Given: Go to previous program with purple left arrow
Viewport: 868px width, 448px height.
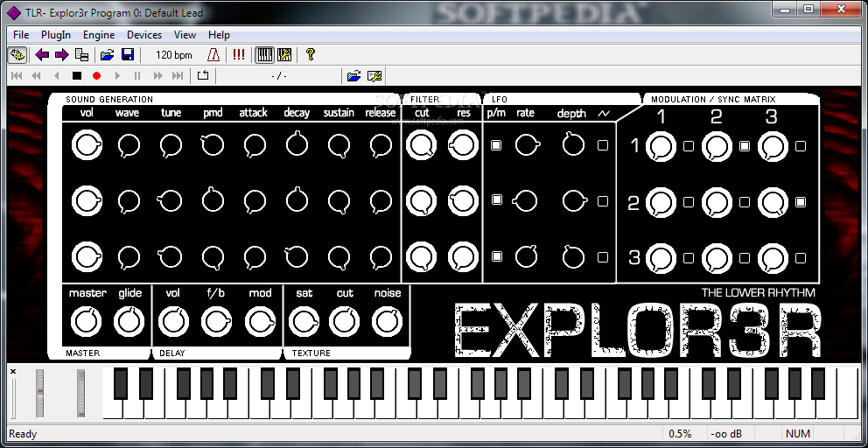Looking at the screenshot, I should (42, 55).
